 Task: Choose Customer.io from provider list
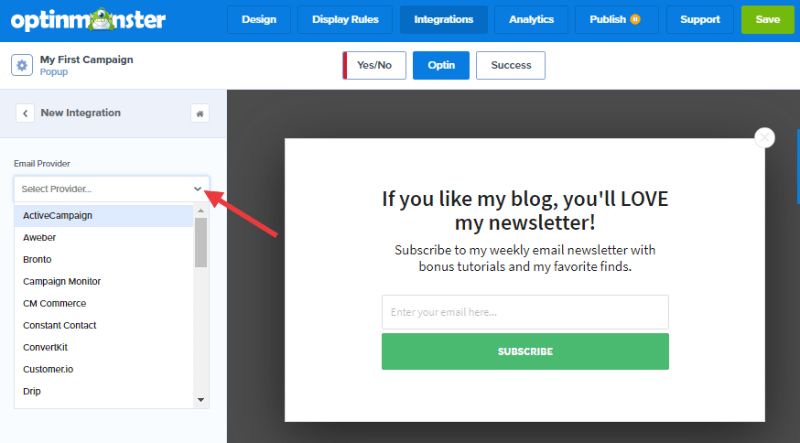pyautogui.click(x=104, y=369)
